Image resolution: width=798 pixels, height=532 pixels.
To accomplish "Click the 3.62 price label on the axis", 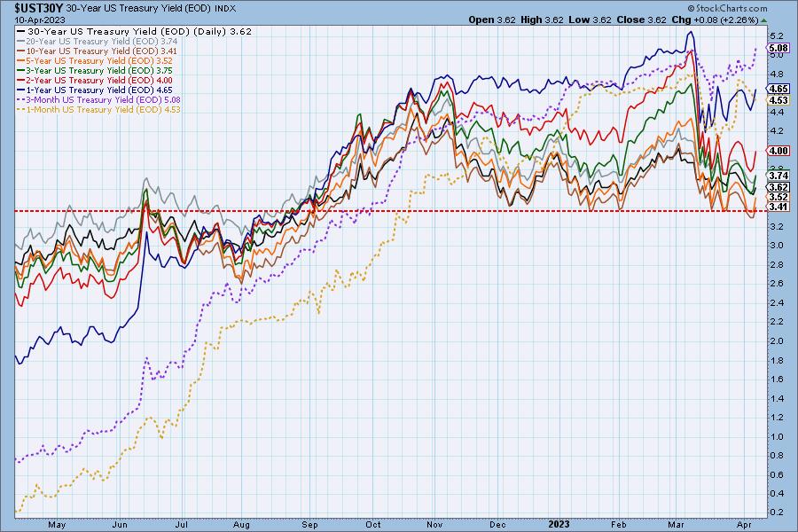I will (778, 187).
